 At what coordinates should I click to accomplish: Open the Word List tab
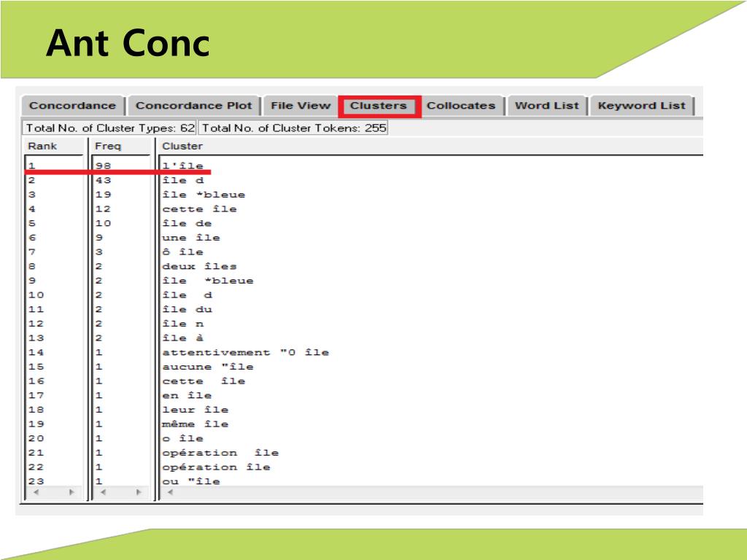[x=546, y=106]
